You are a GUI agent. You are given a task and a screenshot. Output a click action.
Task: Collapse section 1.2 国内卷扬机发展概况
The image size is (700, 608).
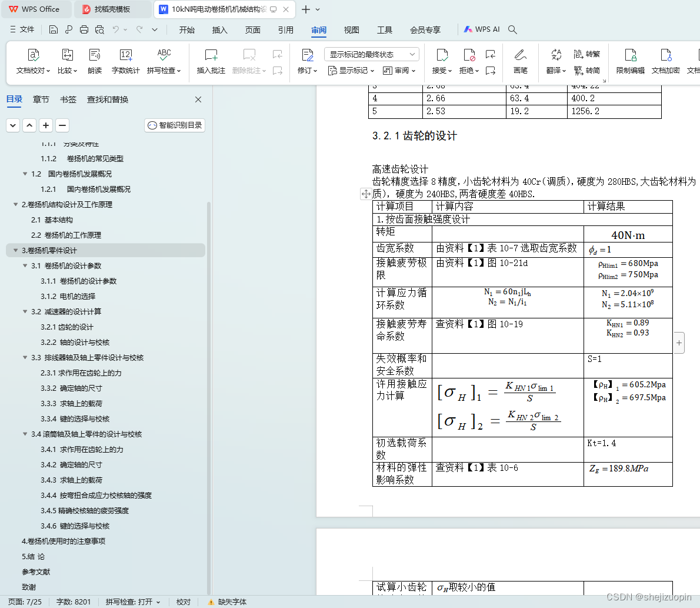click(x=25, y=174)
